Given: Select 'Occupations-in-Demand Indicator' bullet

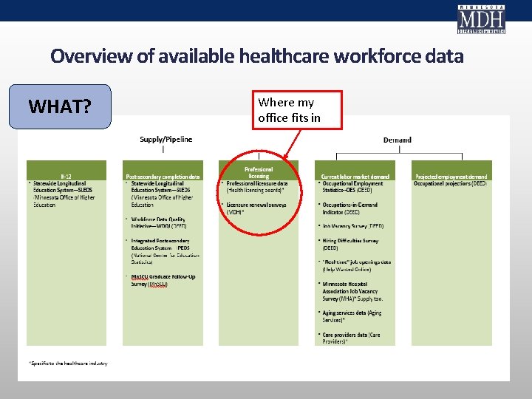Looking at the screenshot, I should pyautogui.click(x=349, y=208).
